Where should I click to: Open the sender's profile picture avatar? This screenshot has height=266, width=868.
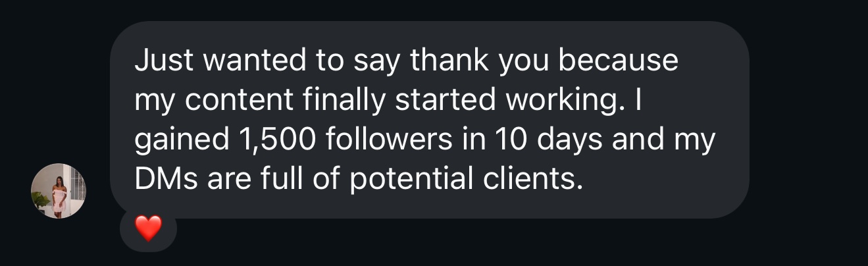[x=59, y=191]
